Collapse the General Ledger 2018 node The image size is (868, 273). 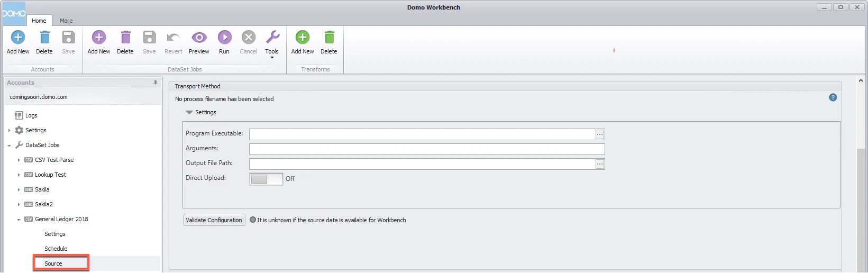click(19, 219)
